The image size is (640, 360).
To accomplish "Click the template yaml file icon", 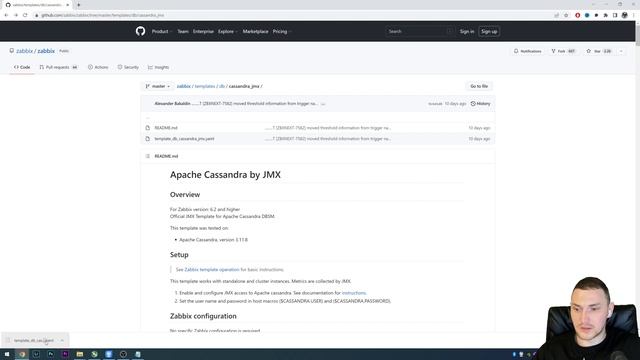I will point(148,139).
